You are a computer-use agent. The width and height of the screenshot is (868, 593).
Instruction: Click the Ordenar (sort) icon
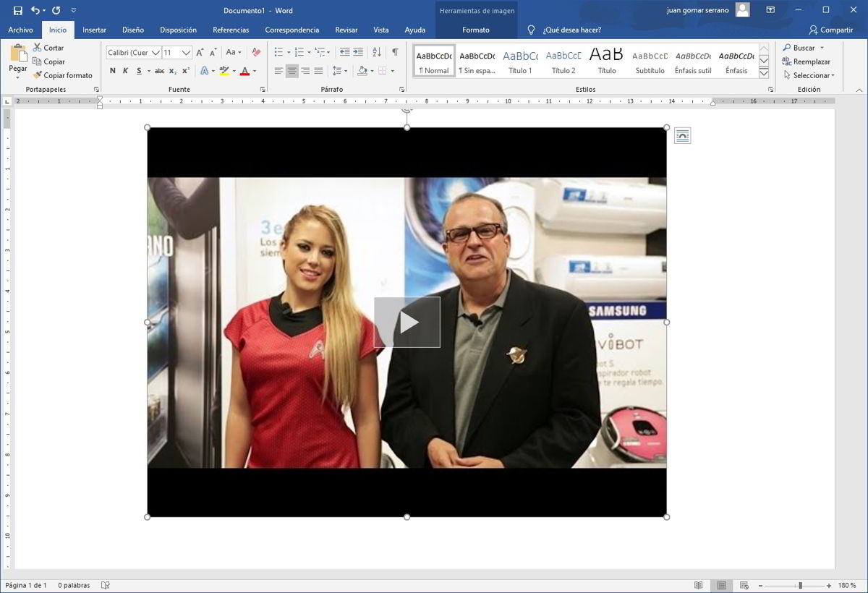point(377,53)
